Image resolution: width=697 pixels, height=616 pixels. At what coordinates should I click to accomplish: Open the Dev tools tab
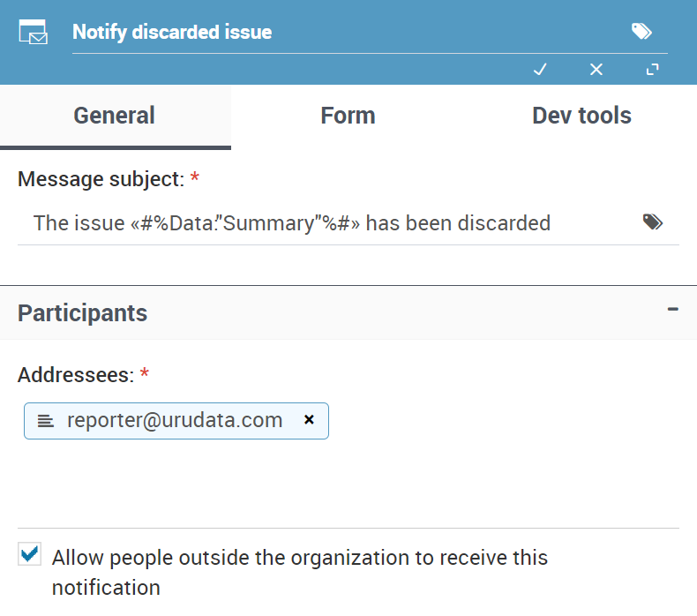(581, 116)
